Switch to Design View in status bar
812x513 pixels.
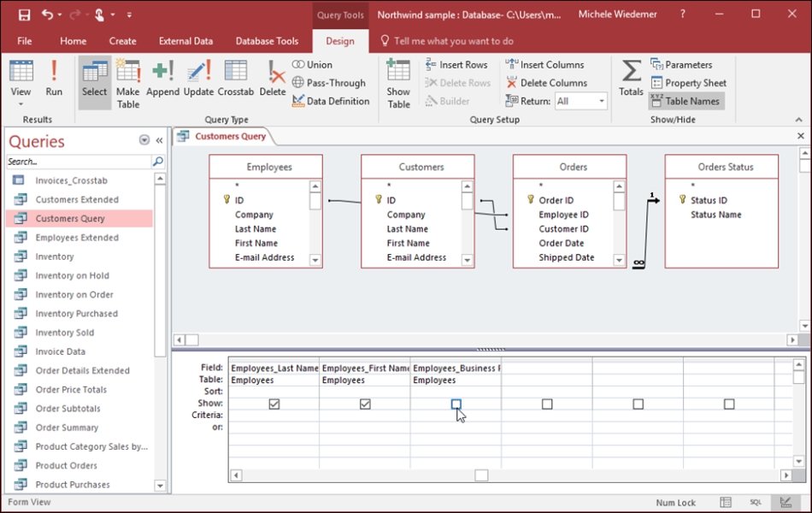[x=786, y=502]
